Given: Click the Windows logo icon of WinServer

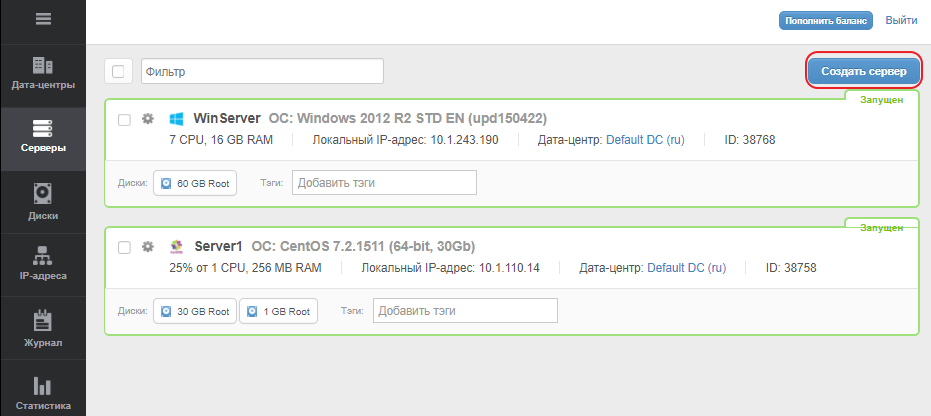Looking at the screenshot, I should tap(177, 119).
